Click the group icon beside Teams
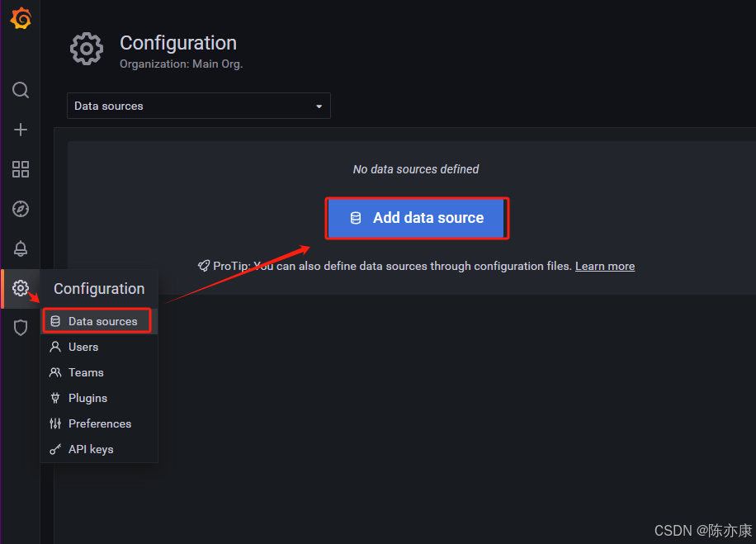 [x=55, y=372]
